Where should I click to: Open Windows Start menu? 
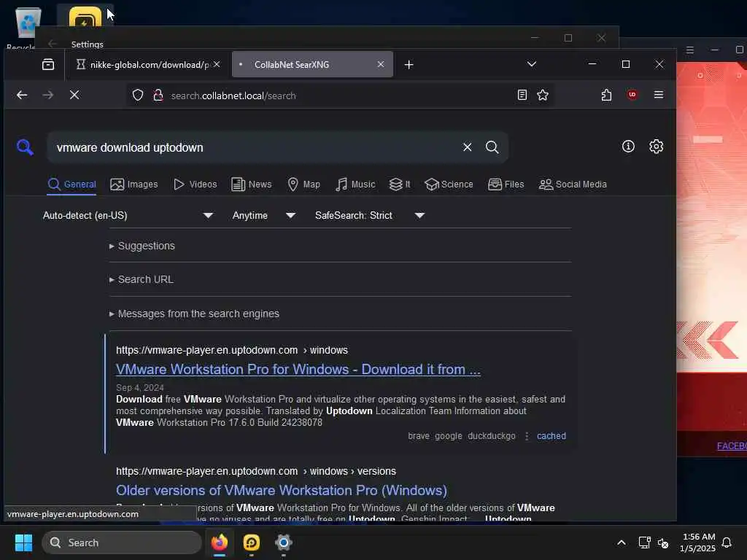tap(23, 542)
